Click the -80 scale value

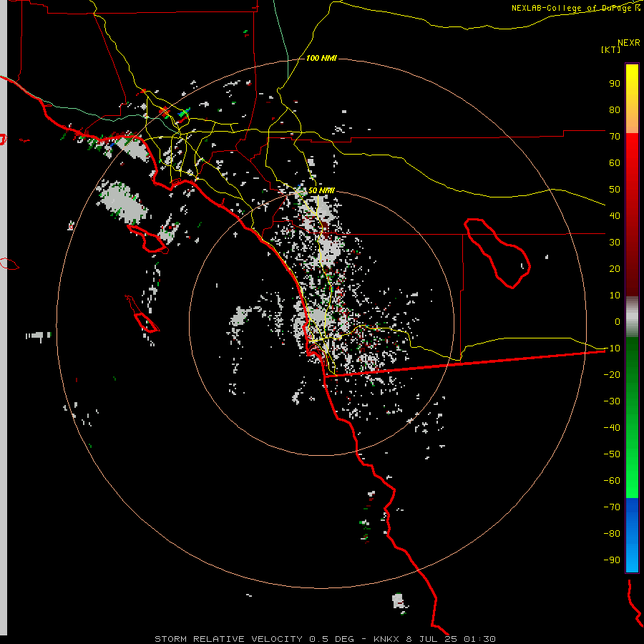612,534
